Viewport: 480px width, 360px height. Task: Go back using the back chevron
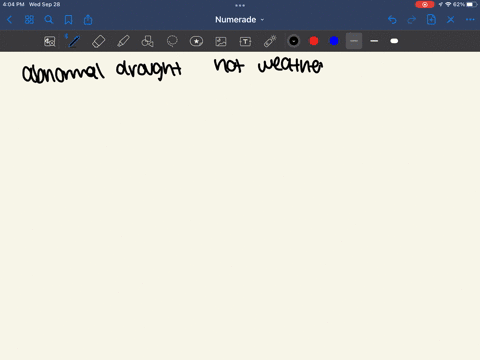click(9, 20)
